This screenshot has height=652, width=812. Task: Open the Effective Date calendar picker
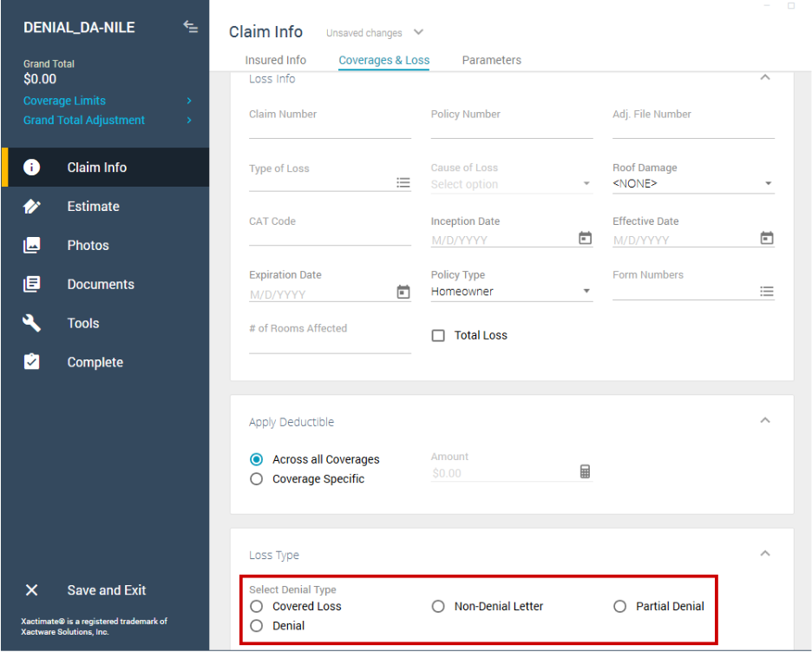tap(767, 238)
